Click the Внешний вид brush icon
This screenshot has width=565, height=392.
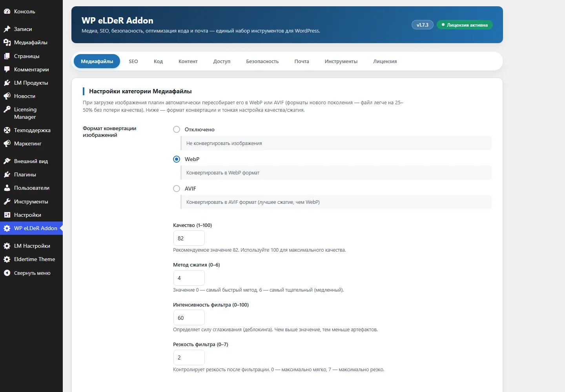click(x=7, y=161)
